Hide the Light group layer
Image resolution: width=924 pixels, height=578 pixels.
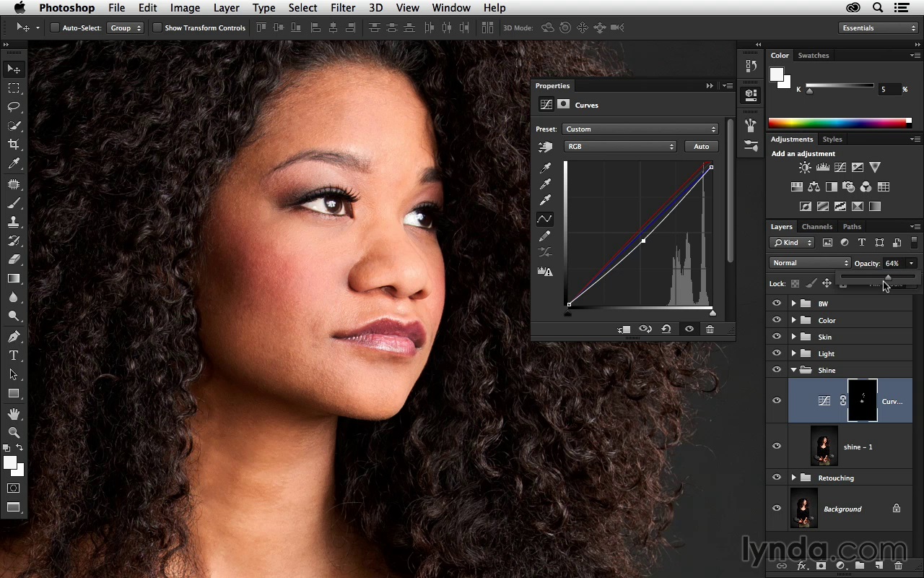(x=777, y=353)
